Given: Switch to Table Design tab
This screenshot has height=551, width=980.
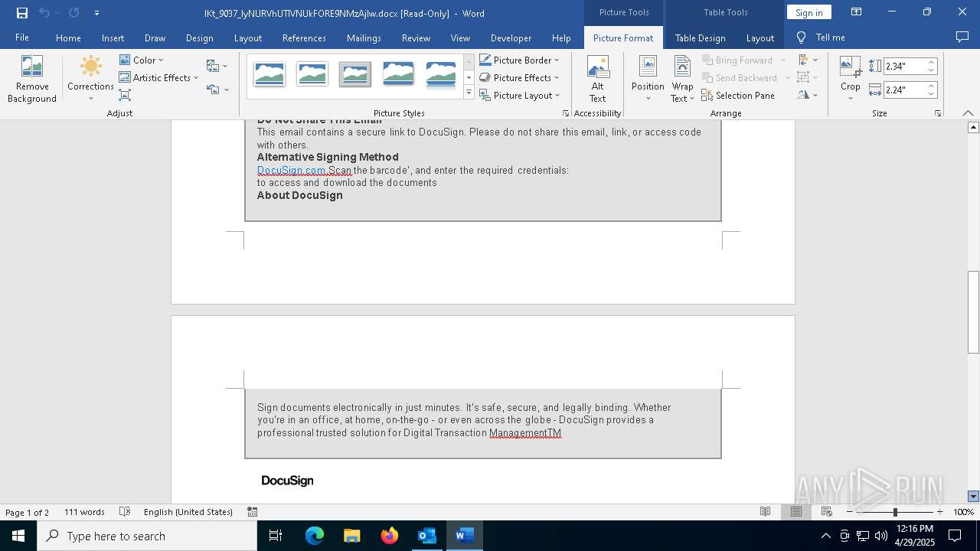Looking at the screenshot, I should coord(700,37).
